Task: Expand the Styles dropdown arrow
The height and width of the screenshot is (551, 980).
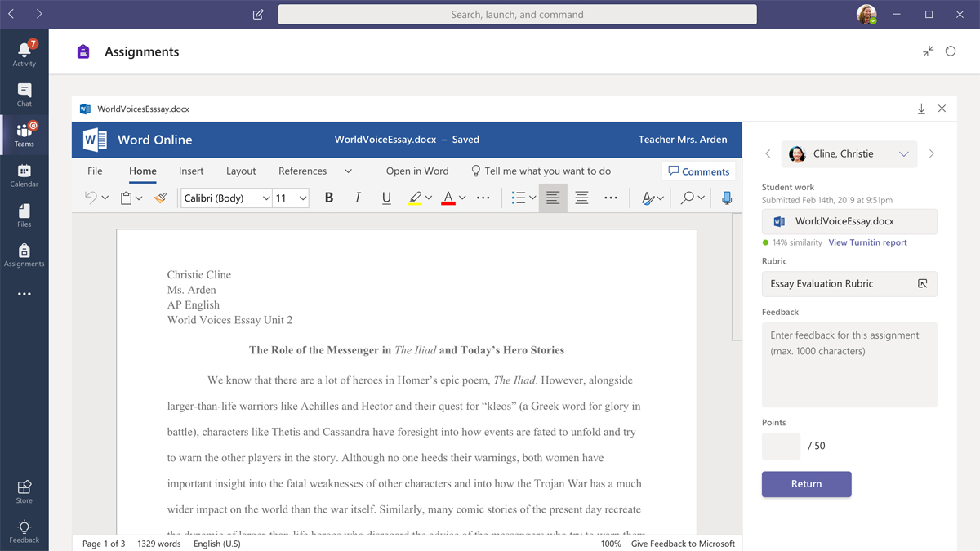Action: 660,198
